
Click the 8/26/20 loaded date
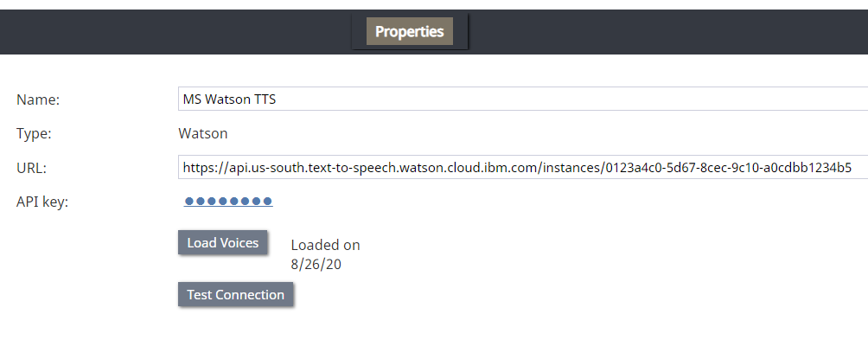pos(316,265)
